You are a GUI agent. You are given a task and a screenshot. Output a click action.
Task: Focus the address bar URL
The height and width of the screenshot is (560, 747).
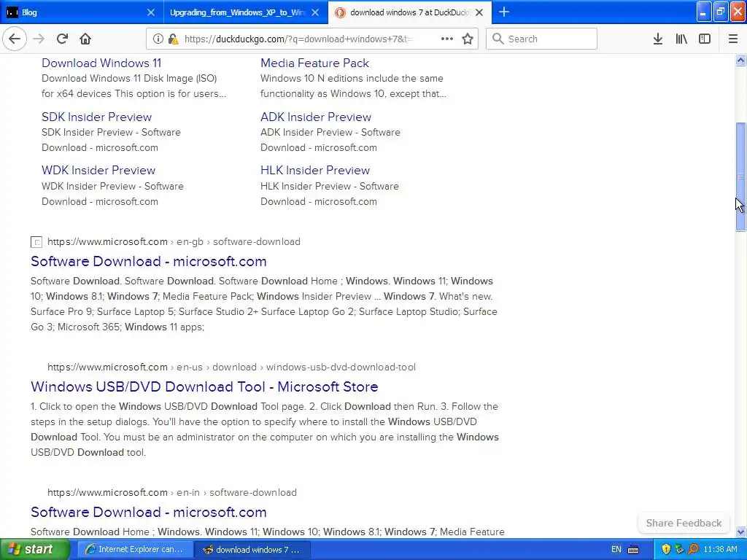(x=298, y=39)
